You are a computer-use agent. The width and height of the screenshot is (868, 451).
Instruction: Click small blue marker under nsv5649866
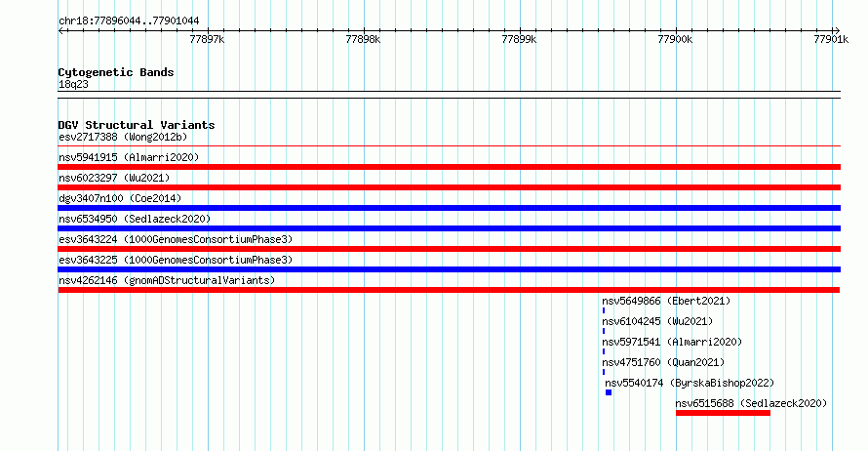[604, 310]
